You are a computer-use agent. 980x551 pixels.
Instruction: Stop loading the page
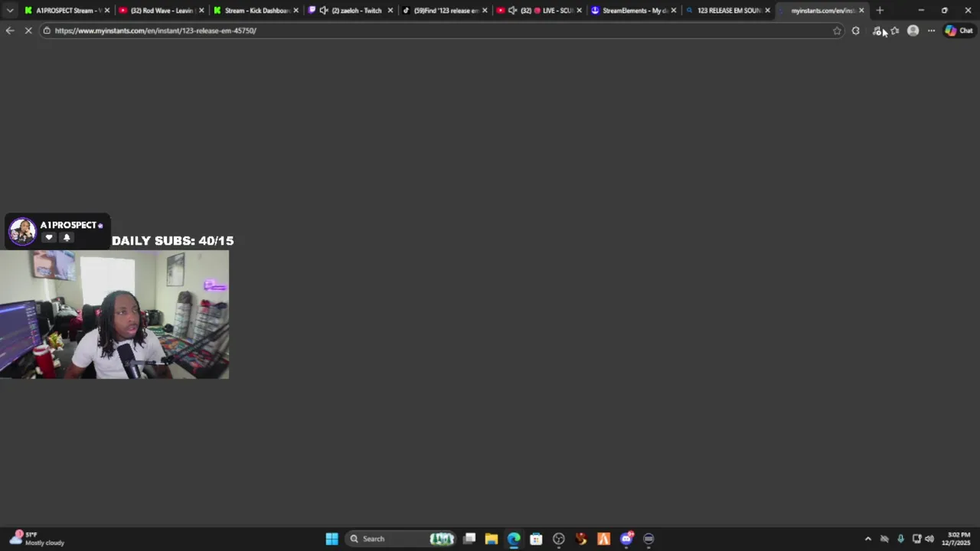(28, 31)
